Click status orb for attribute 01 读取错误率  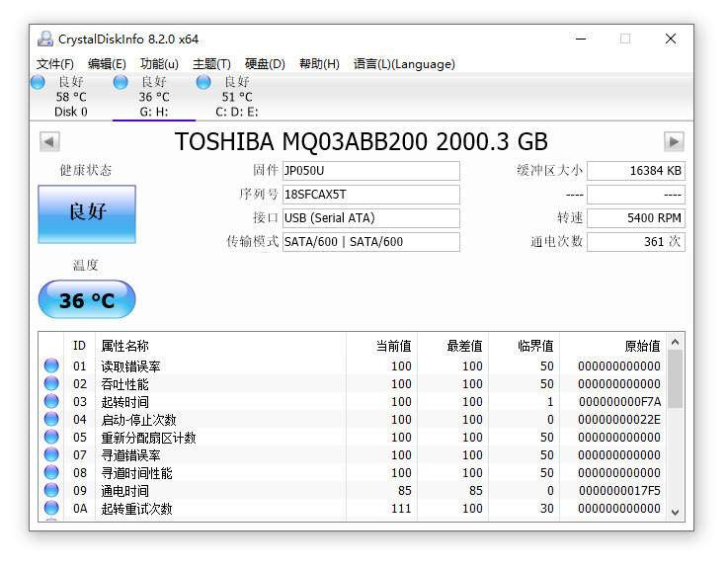[x=51, y=366]
